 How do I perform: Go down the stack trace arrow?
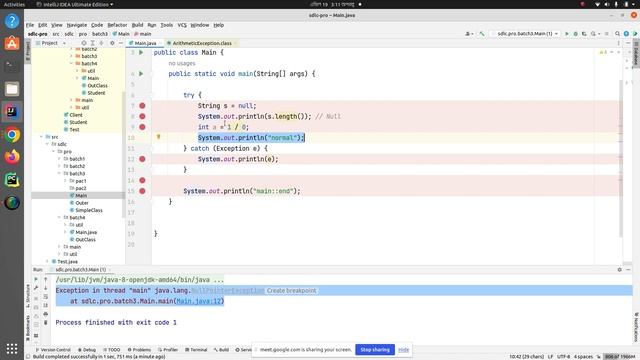(46, 288)
